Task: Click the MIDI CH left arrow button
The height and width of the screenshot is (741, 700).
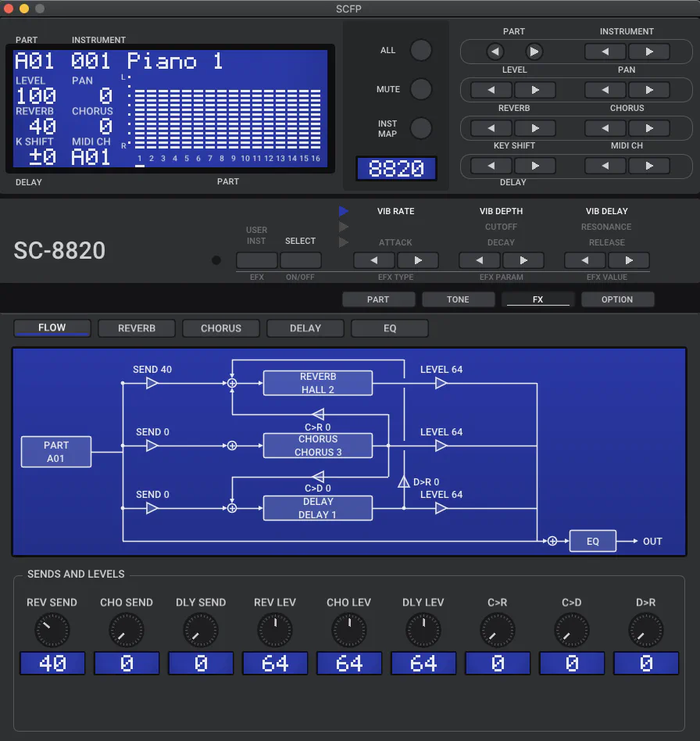Action: click(x=605, y=166)
